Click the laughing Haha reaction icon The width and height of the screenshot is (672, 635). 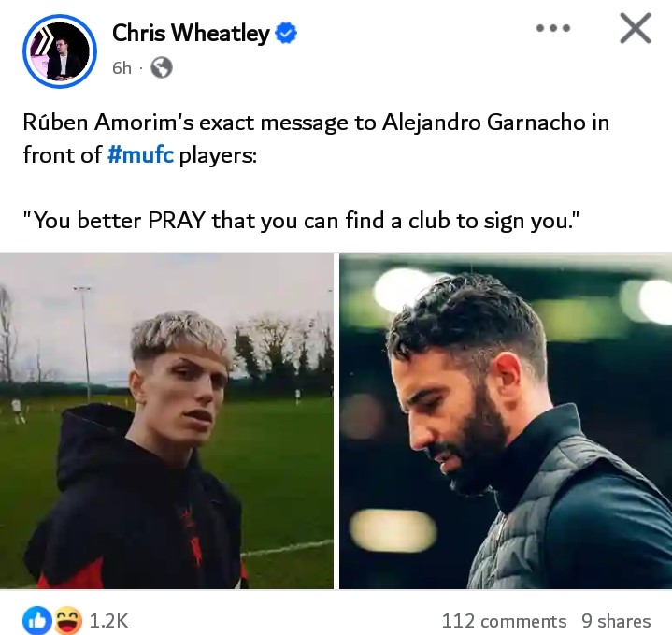[68, 620]
